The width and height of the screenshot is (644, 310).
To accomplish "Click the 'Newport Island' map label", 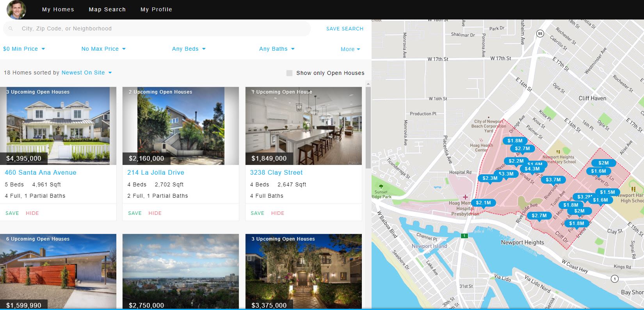I will point(429,246).
